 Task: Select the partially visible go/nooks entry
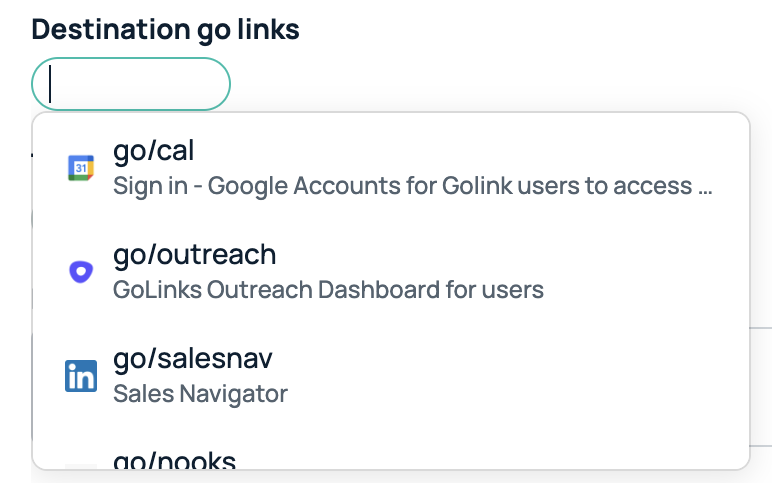point(390,455)
